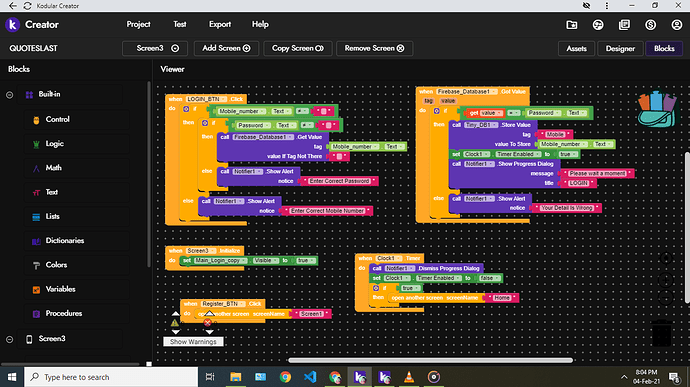Click the Add Screen button

[x=226, y=48]
